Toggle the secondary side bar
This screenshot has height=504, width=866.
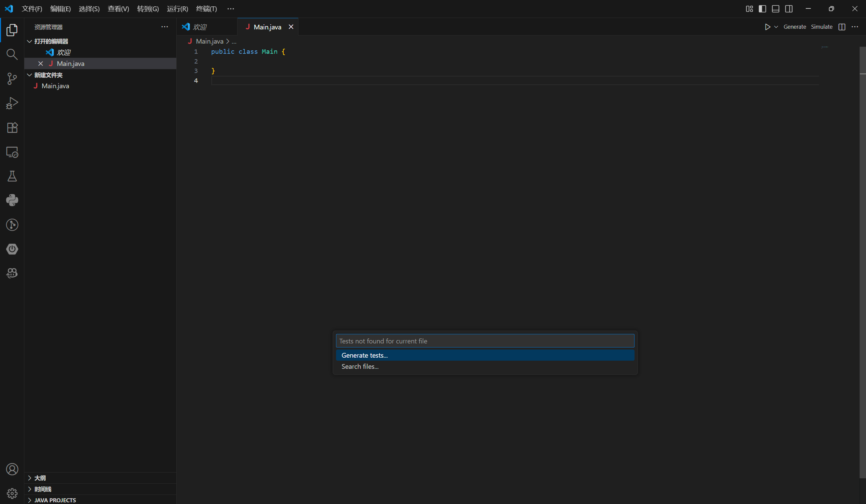789,9
